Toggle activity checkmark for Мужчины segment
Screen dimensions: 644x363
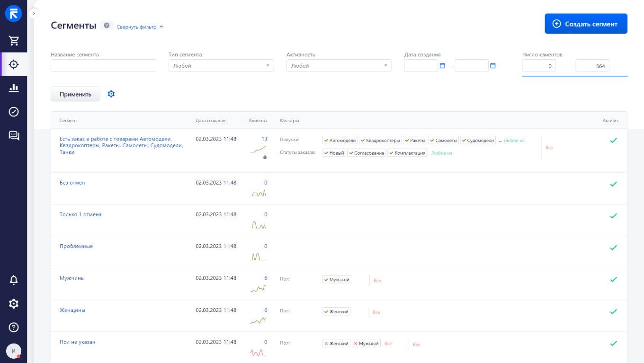[x=614, y=279]
